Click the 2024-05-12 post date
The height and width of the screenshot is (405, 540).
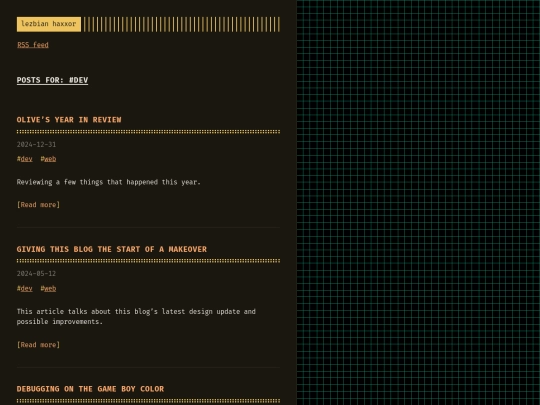click(x=36, y=274)
